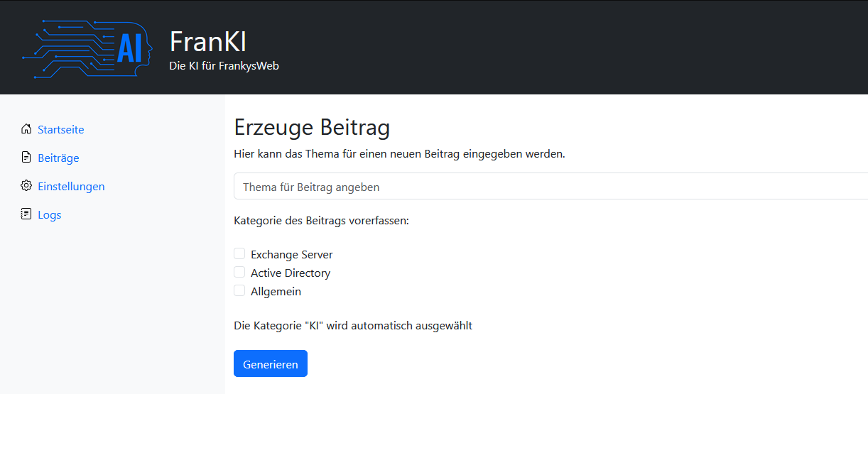Click the FranKI header title
This screenshot has width=868, height=460.
point(208,41)
